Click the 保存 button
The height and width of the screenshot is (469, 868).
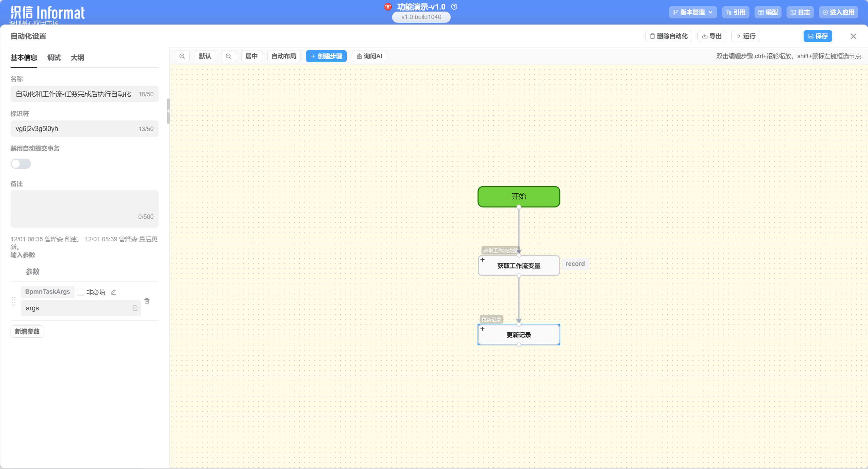point(818,36)
